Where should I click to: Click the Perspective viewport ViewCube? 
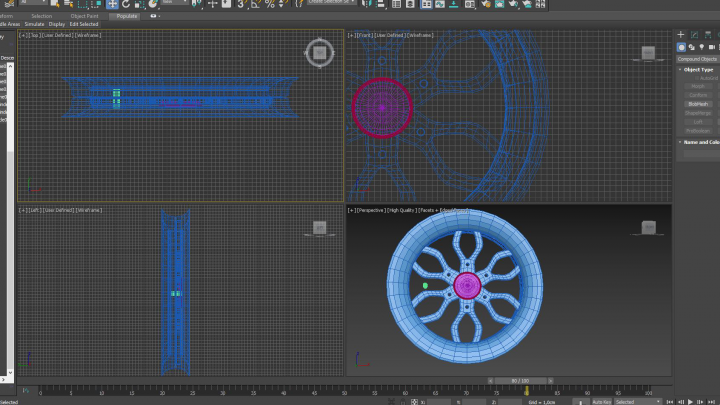point(648,227)
